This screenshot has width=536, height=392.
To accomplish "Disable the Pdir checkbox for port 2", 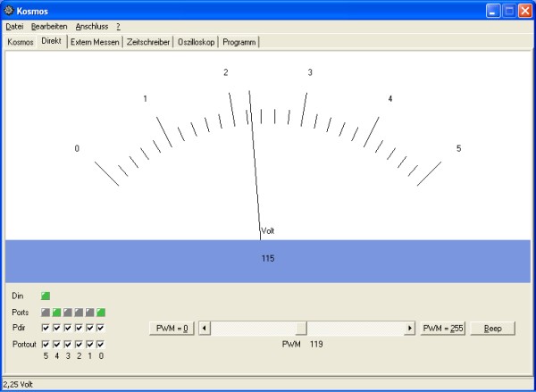I will coord(79,328).
